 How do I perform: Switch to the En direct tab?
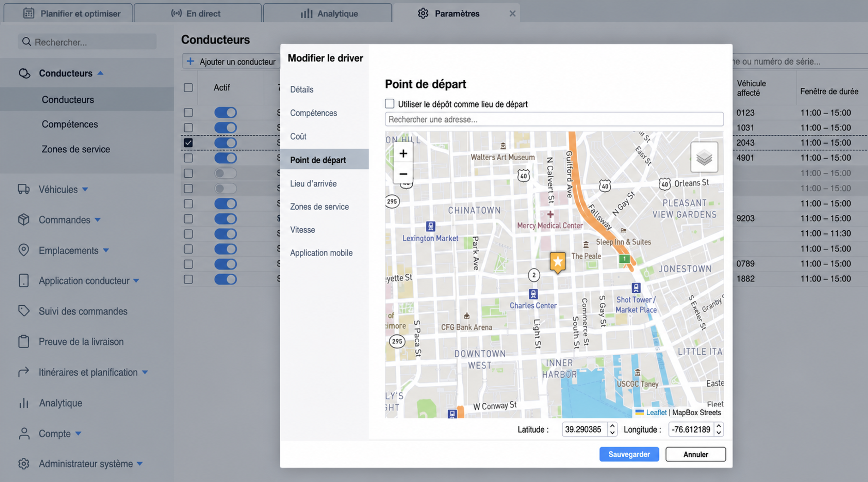(x=197, y=13)
